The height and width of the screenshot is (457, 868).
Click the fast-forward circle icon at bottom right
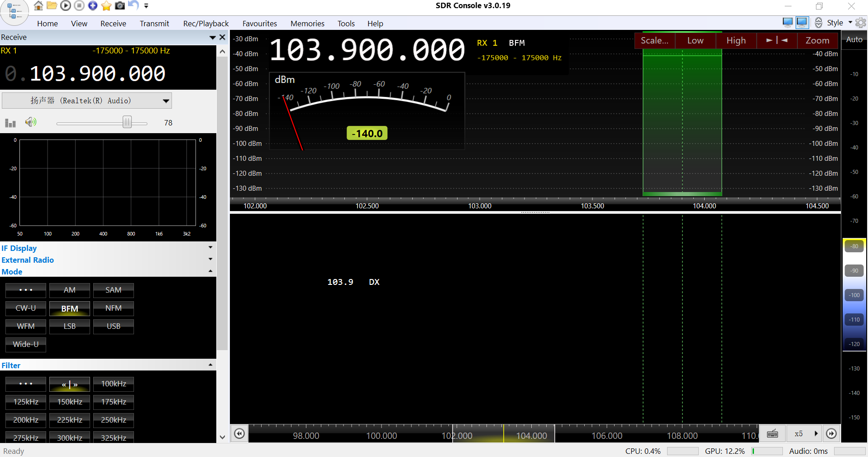click(x=831, y=433)
